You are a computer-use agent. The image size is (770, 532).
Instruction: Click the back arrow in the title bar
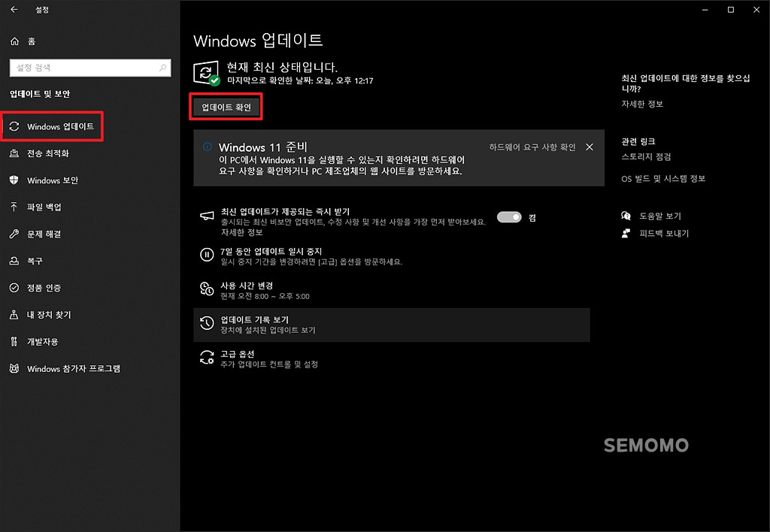click(x=14, y=9)
